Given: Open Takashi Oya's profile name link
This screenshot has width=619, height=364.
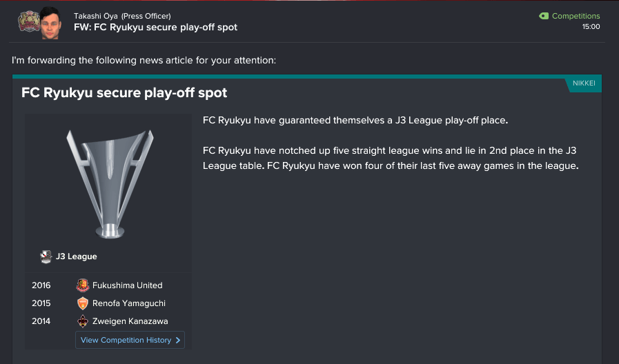Looking at the screenshot, I should [x=96, y=16].
